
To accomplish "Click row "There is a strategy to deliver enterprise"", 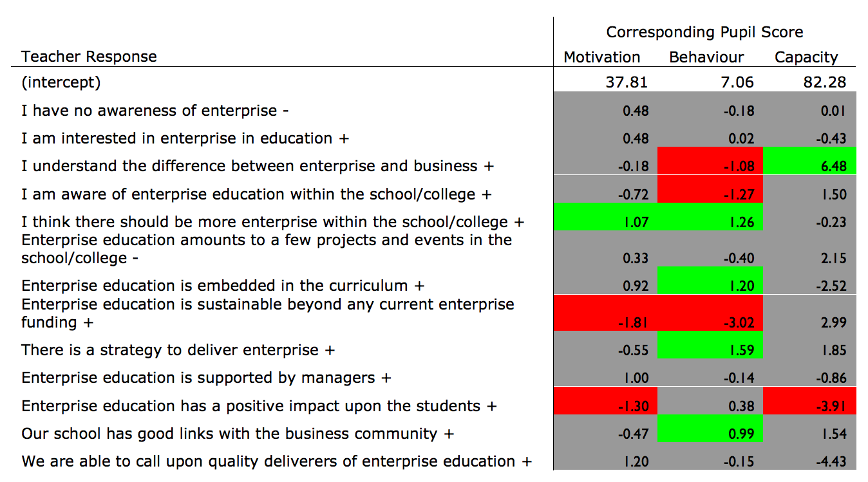I will tap(178, 350).
